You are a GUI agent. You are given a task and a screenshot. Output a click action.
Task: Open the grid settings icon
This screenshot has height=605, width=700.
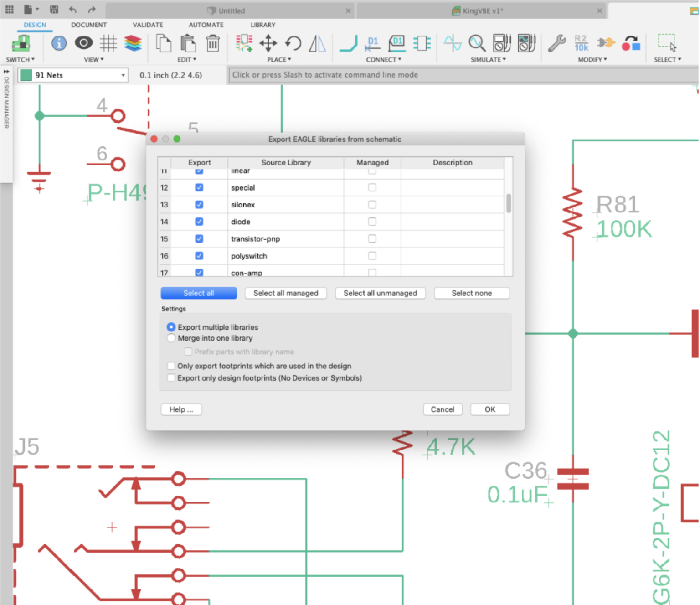tap(108, 43)
